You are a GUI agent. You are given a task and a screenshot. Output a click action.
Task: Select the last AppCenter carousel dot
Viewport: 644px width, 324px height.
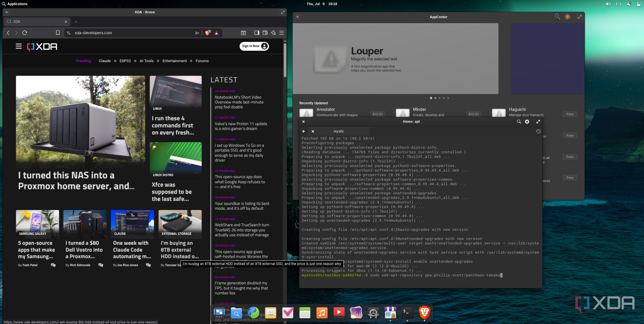pyautogui.click(x=448, y=98)
